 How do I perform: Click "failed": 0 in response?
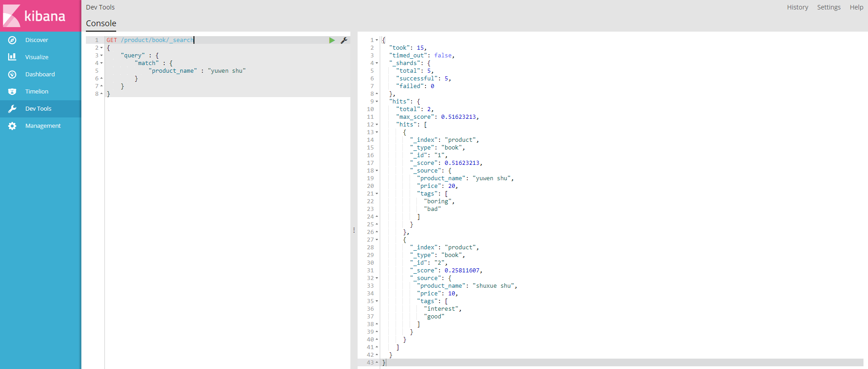tap(415, 86)
